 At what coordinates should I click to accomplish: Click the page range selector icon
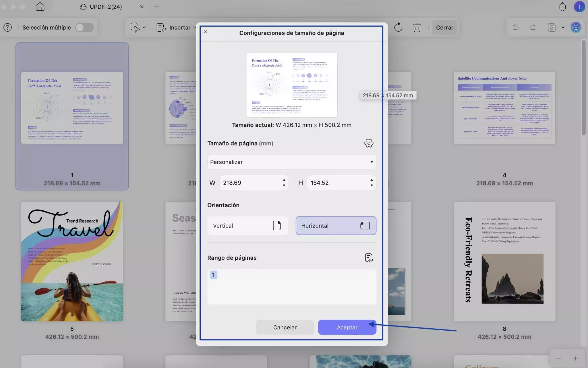coord(369,258)
